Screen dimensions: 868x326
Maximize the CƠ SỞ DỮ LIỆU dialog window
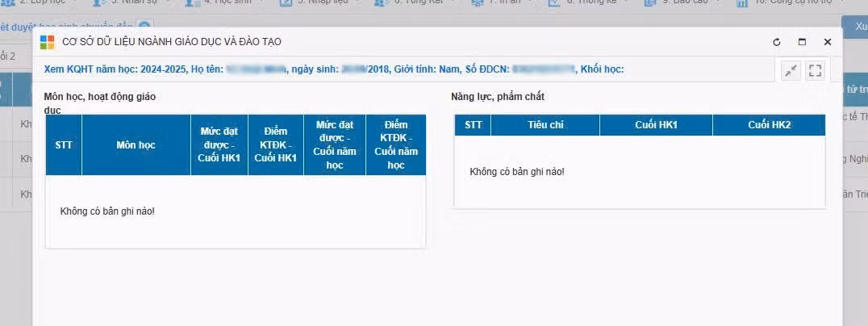pos(802,42)
